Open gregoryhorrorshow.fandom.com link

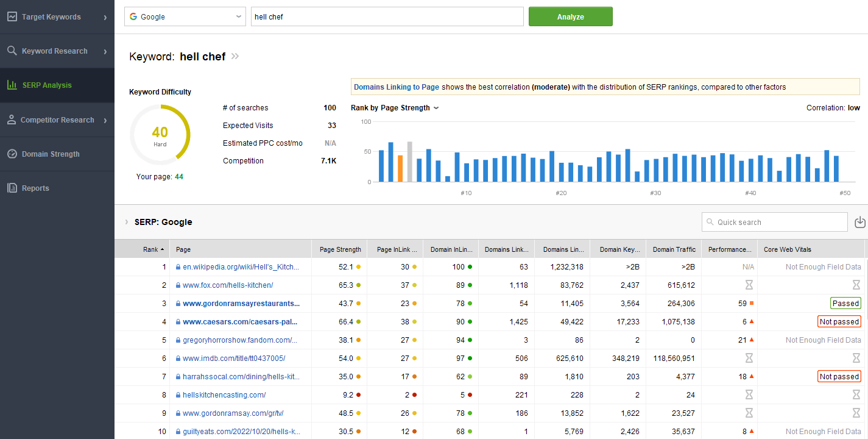pyautogui.click(x=240, y=340)
